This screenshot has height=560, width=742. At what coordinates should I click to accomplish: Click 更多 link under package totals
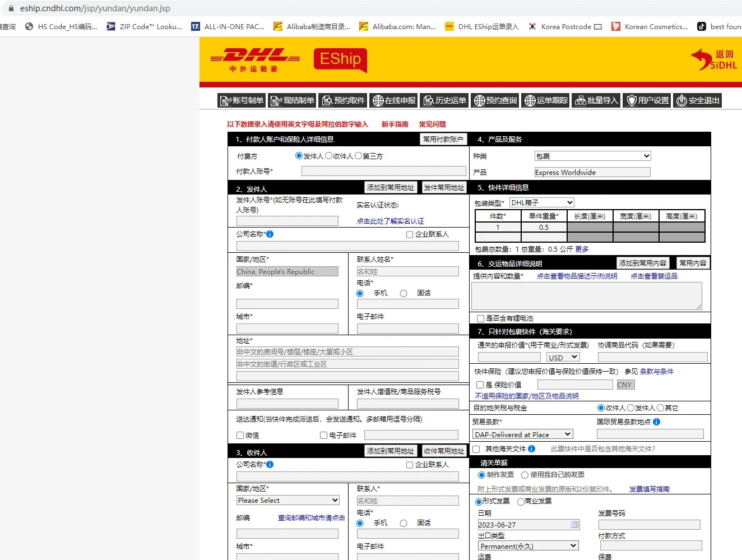pyautogui.click(x=582, y=249)
